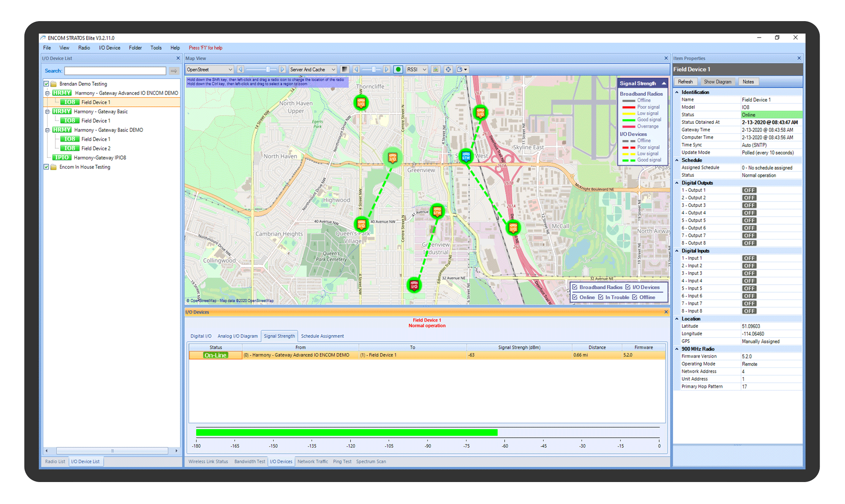Click the IPIO badge for Harmony-Gateway IPIO8
845x504 pixels.
click(62, 158)
